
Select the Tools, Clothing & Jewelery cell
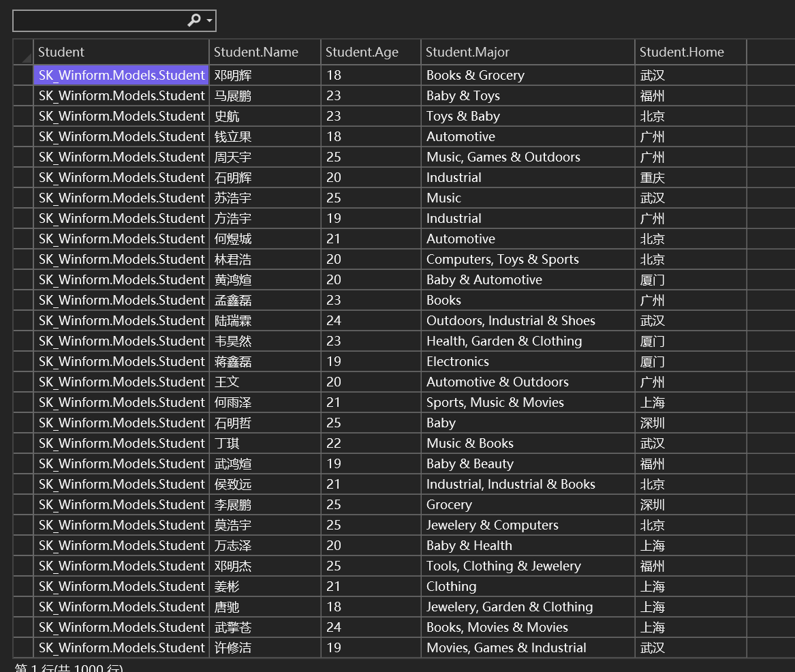[x=527, y=566]
